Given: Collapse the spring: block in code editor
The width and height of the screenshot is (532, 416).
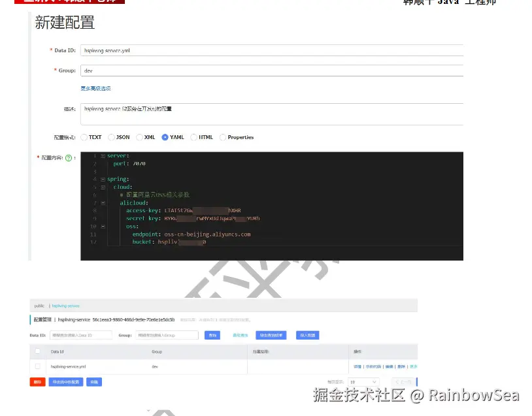Looking at the screenshot, I should 103,180.
